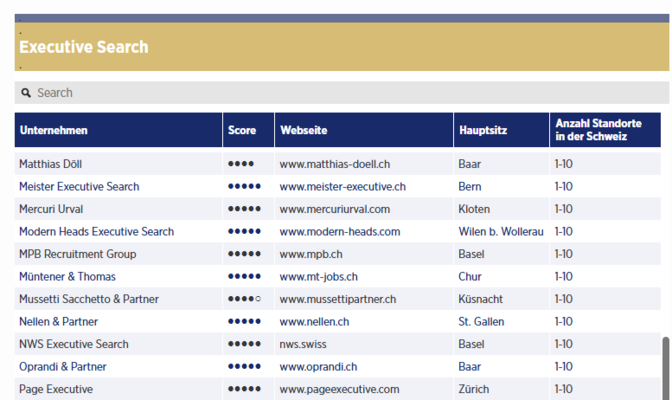Viewport: 672px width, 400px height.
Task: Click Page Executive score rating dots
Action: [x=244, y=389]
